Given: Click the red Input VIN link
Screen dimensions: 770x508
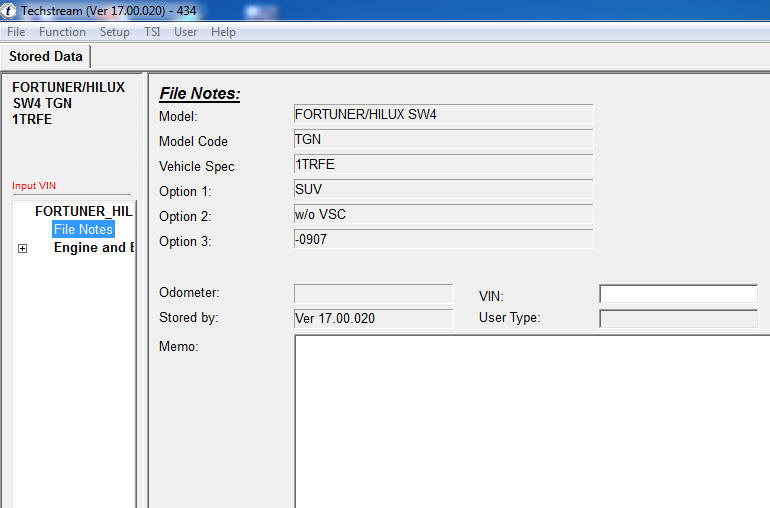Looking at the screenshot, I should click(34, 186).
